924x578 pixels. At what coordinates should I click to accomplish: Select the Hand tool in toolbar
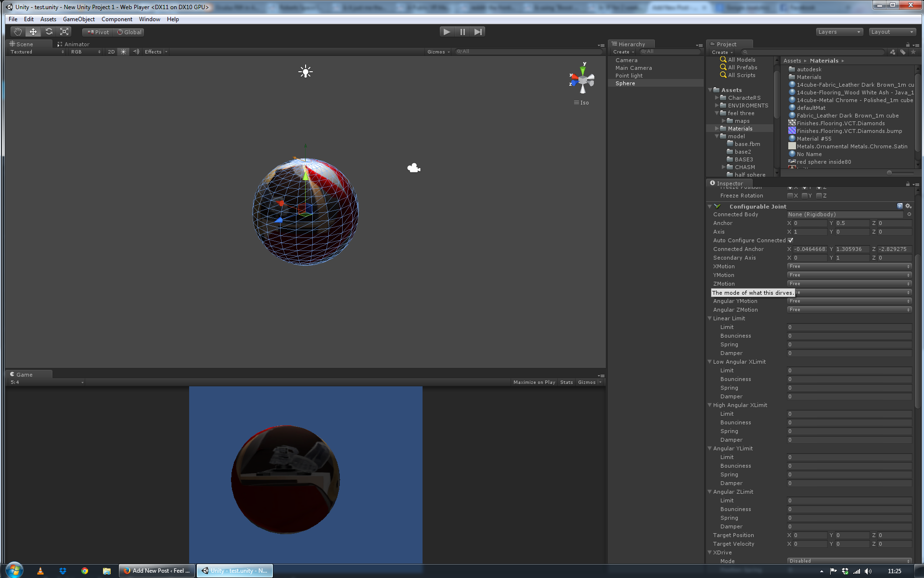coord(18,32)
